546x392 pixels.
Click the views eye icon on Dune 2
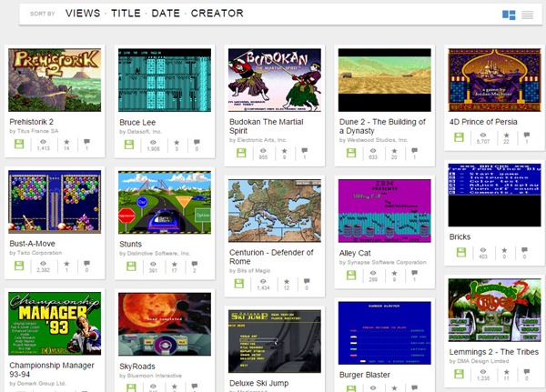(373, 151)
